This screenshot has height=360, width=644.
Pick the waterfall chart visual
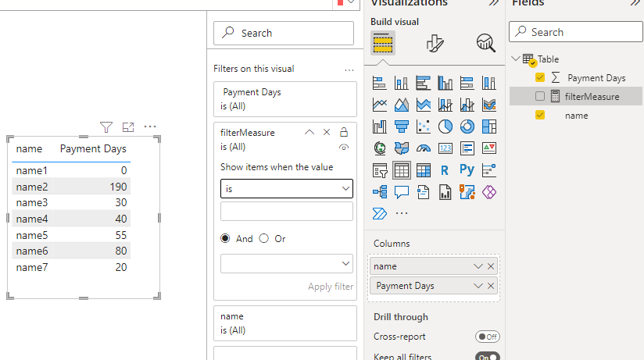pos(380,127)
